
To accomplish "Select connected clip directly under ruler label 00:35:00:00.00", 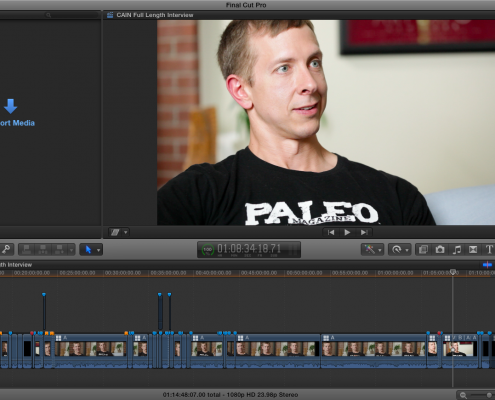I will pos(160,312).
